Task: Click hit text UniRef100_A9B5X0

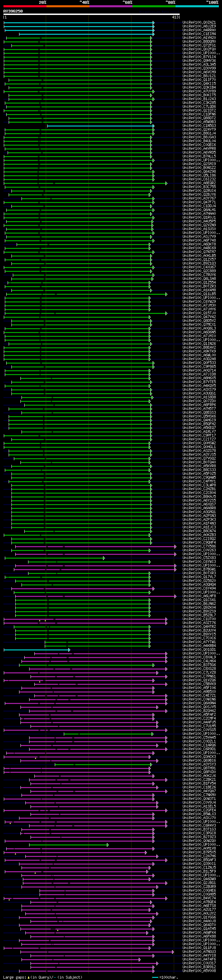Action: point(199,691)
